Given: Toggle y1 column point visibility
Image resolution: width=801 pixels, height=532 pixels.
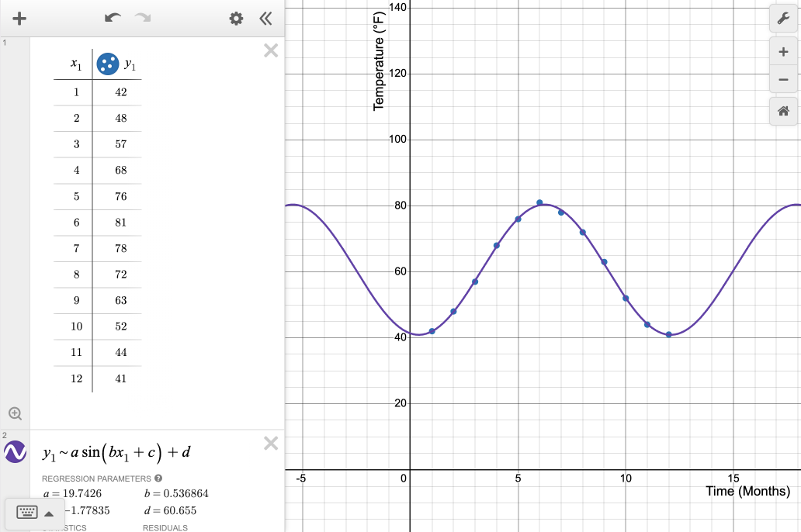Looking at the screenshot, I should point(107,64).
